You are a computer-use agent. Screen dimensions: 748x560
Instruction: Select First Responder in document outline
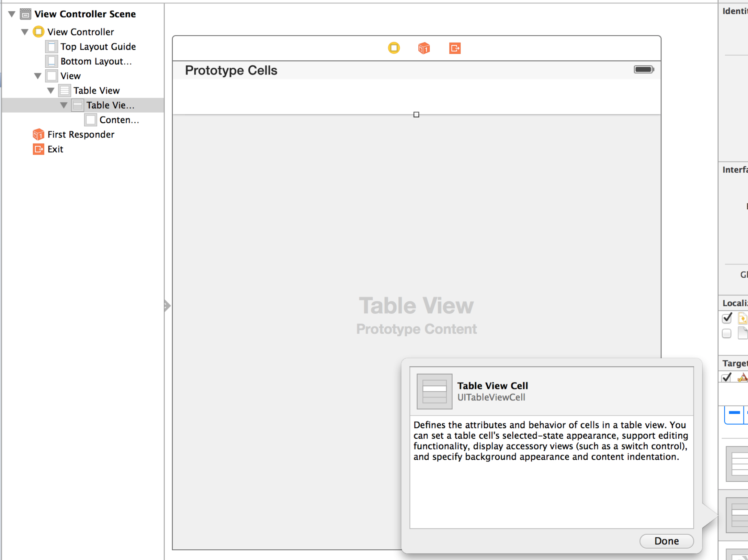click(x=81, y=134)
